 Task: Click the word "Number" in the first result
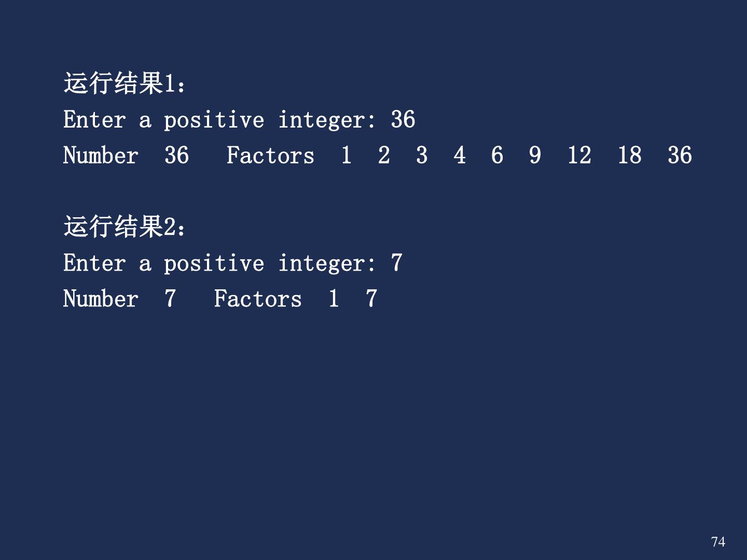(101, 156)
